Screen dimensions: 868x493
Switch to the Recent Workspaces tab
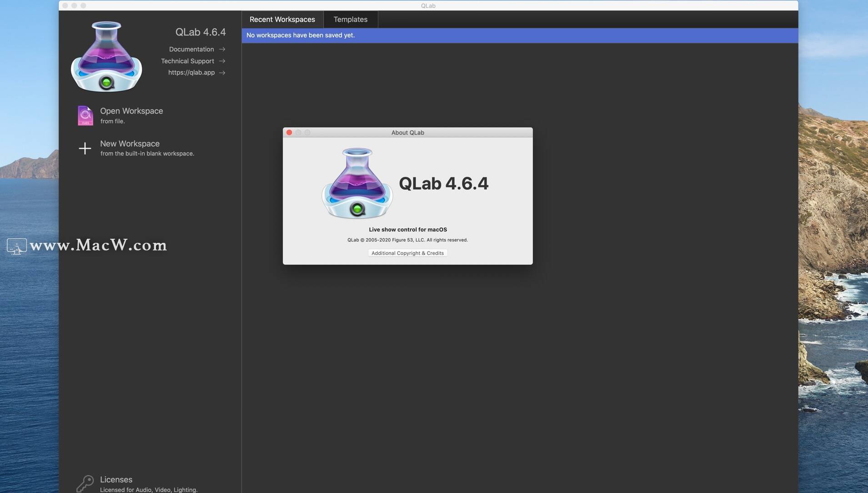tap(282, 20)
